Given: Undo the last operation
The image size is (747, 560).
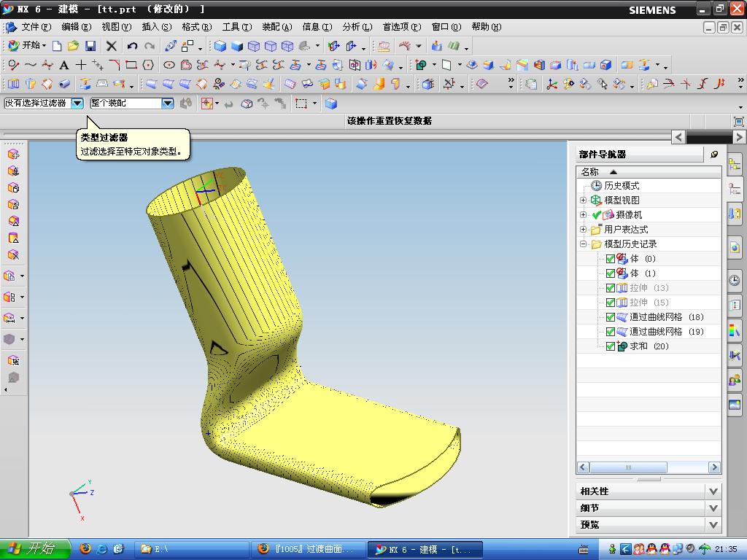Looking at the screenshot, I should 132,46.
